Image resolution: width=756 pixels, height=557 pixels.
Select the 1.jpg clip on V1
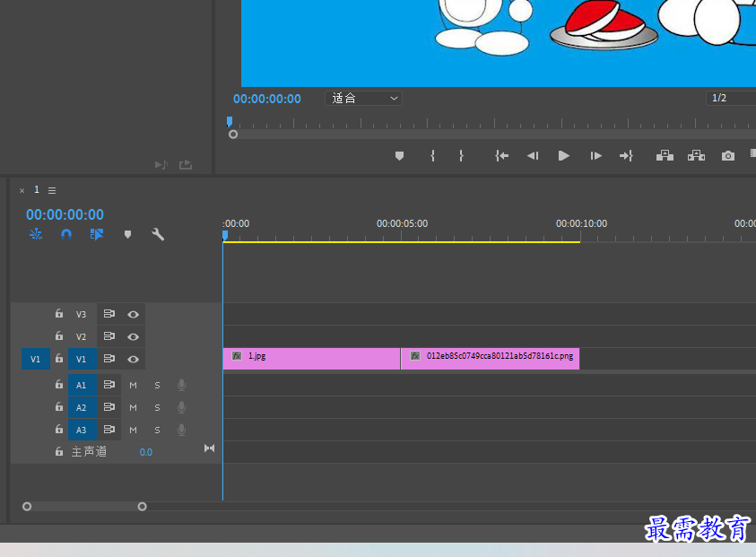311,358
